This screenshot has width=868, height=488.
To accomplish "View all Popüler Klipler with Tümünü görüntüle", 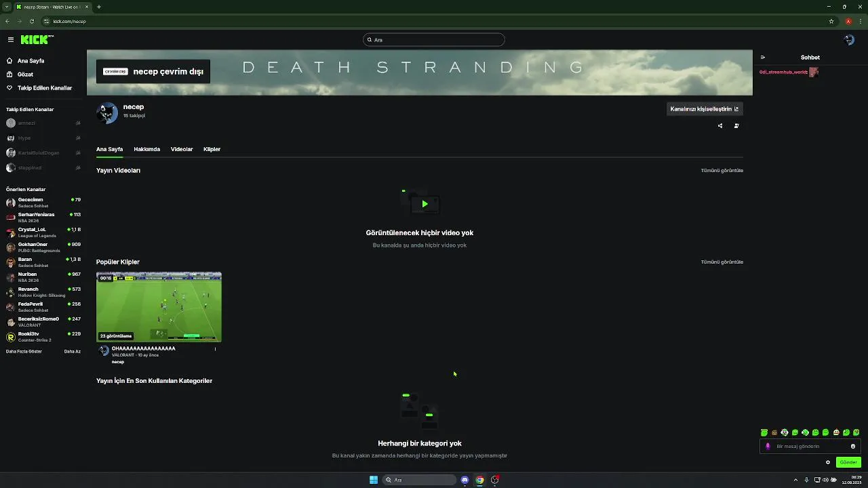I will pyautogui.click(x=722, y=262).
